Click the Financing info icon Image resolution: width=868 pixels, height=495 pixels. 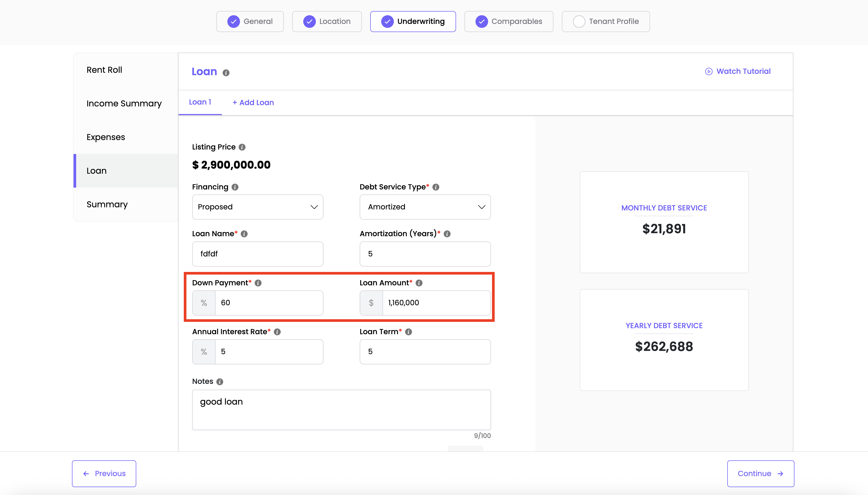(235, 187)
